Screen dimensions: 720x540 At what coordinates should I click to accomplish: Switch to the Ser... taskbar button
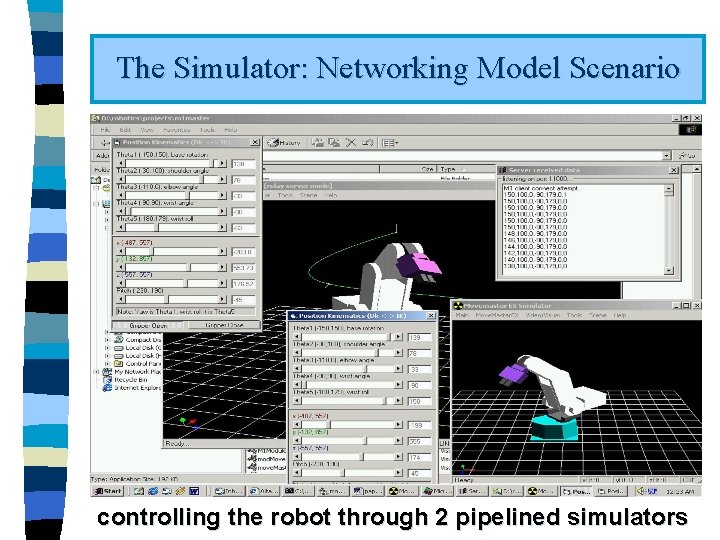pyautogui.click(x=472, y=491)
